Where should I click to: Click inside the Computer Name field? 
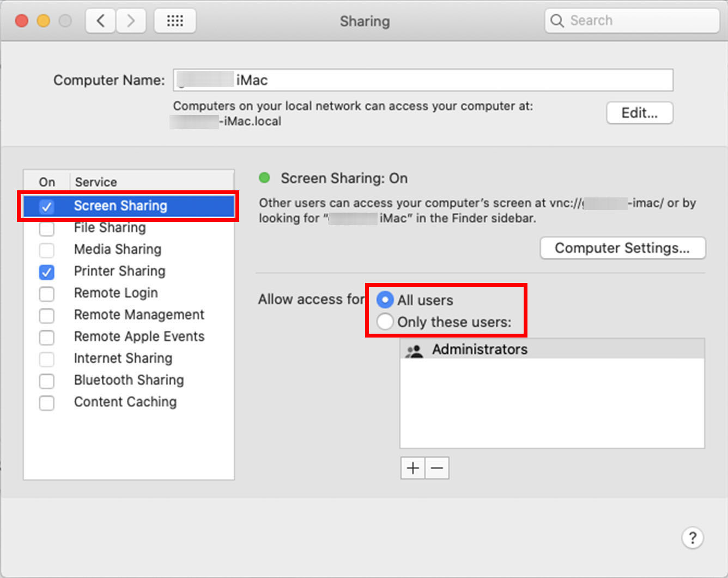(x=422, y=80)
